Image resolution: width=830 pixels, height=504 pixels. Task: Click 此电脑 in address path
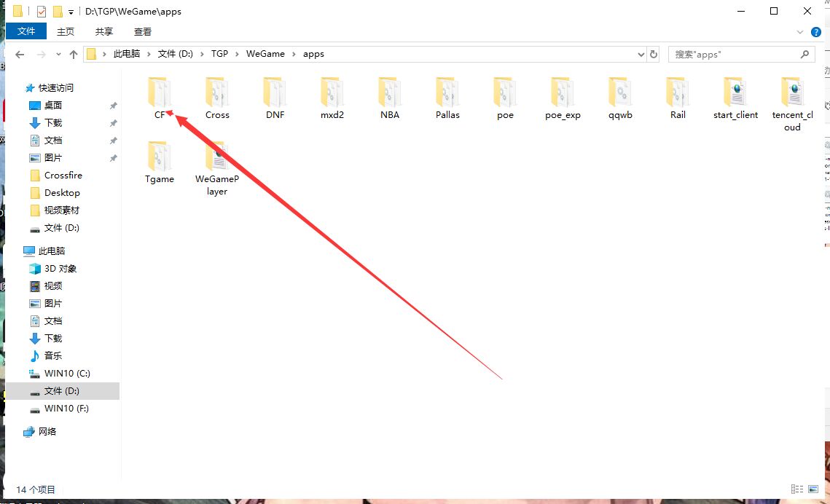127,54
